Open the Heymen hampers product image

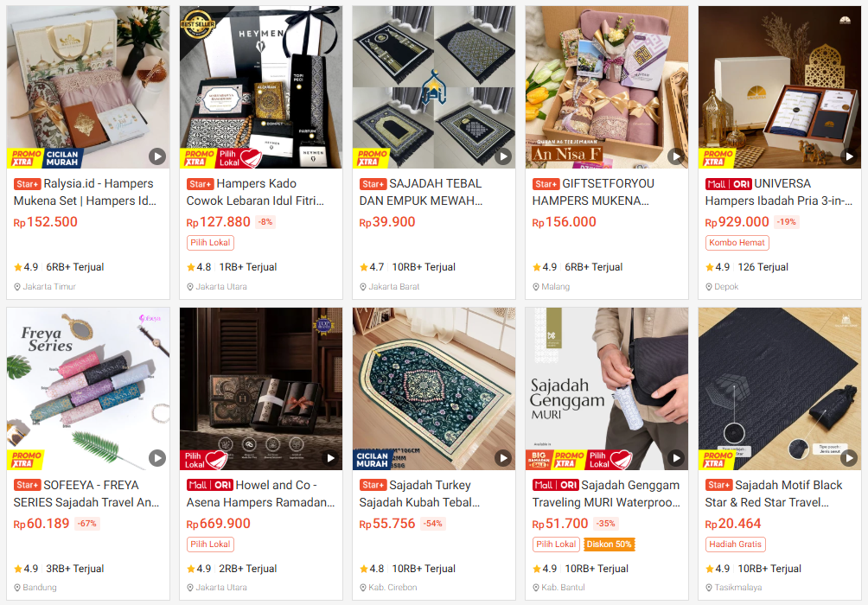(x=261, y=87)
